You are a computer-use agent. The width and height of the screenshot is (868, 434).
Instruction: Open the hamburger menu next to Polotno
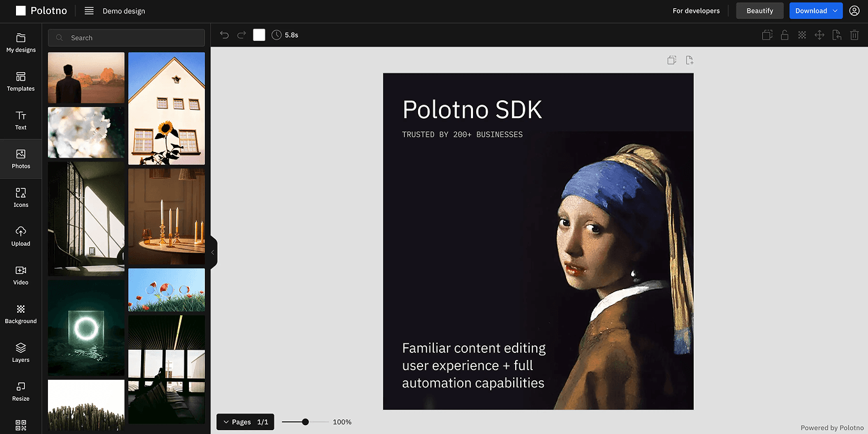coord(89,11)
